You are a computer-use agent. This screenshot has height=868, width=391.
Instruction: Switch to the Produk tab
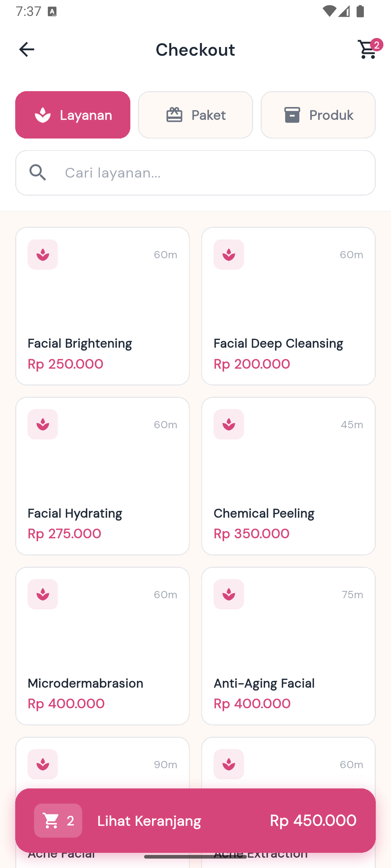point(318,115)
